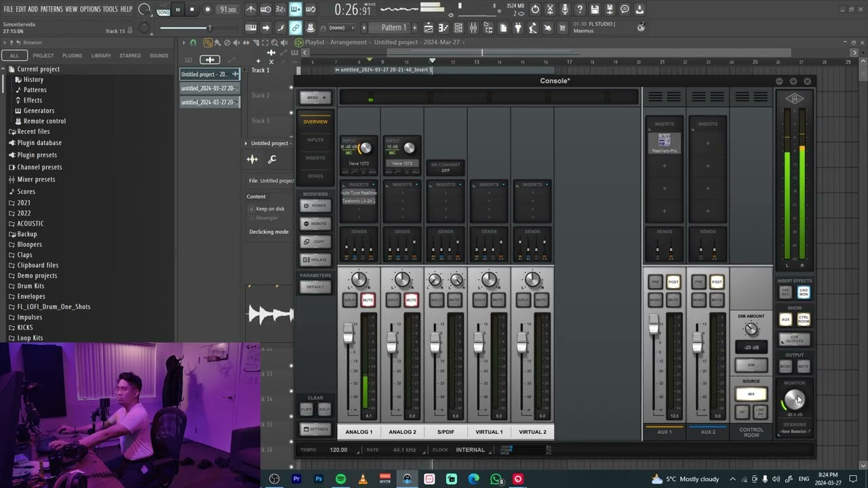Click the question mark help icon
Image resolution: width=868 pixels, height=488 pixels.
tap(580, 9)
